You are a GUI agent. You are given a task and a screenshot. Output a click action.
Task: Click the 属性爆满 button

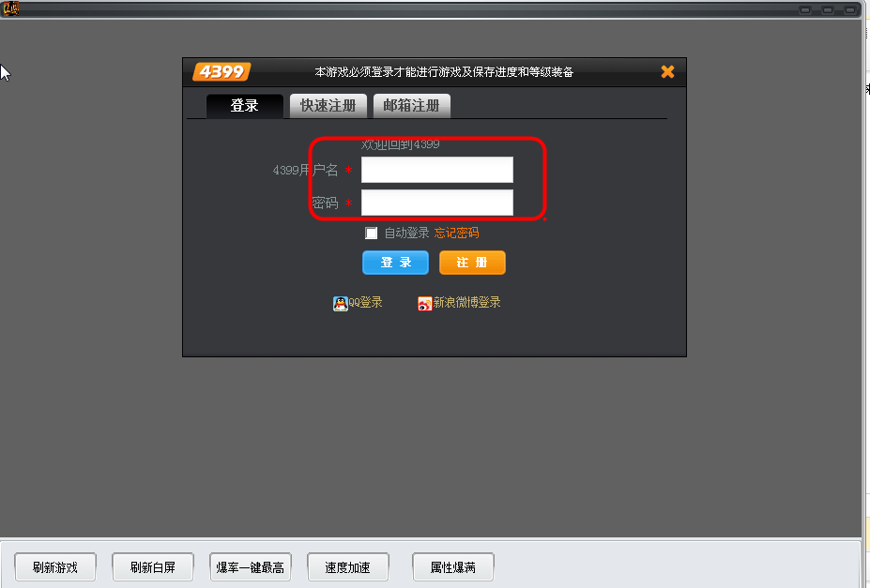pyautogui.click(x=453, y=567)
